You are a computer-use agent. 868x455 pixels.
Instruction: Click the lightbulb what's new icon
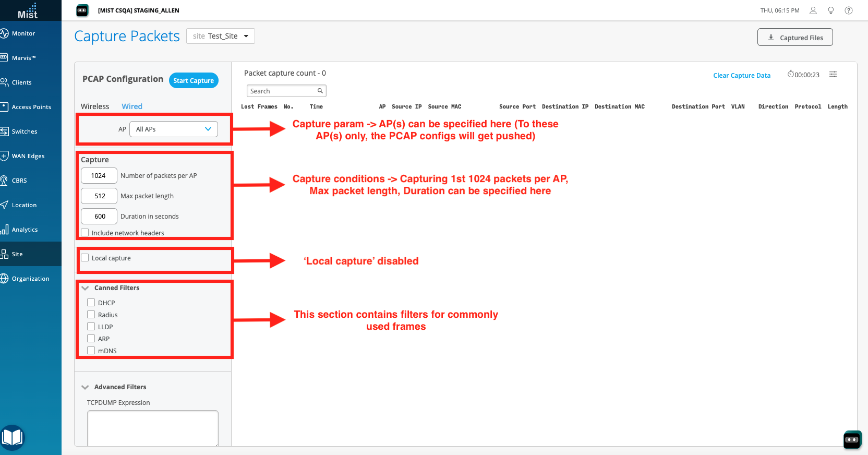[831, 10]
